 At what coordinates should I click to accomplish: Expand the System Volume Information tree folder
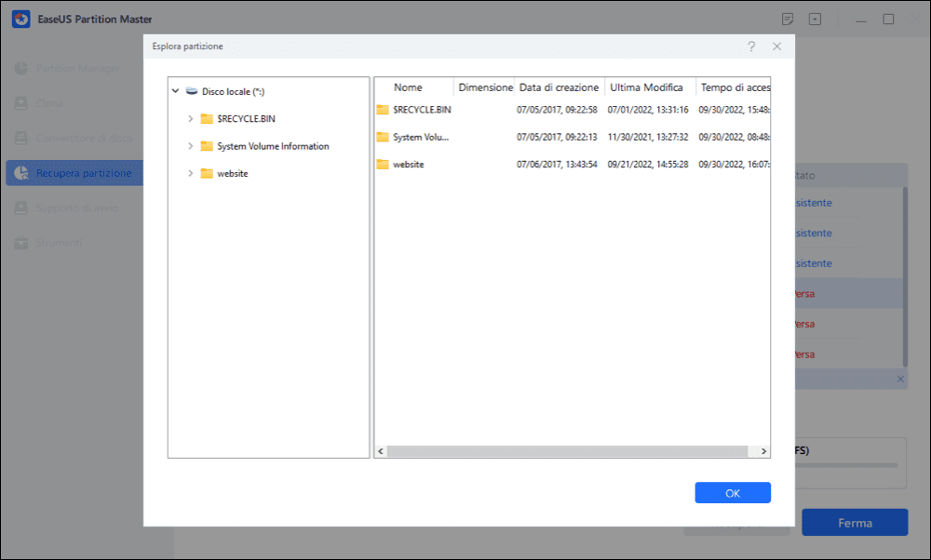coord(191,146)
